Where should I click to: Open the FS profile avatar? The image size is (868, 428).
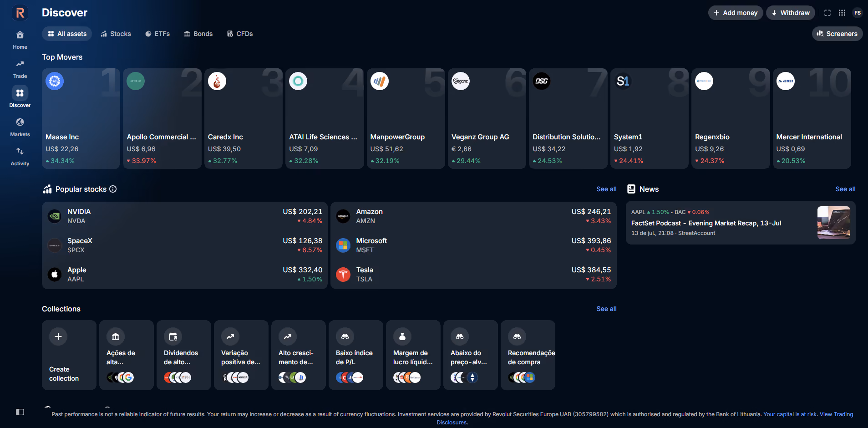(x=858, y=13)
